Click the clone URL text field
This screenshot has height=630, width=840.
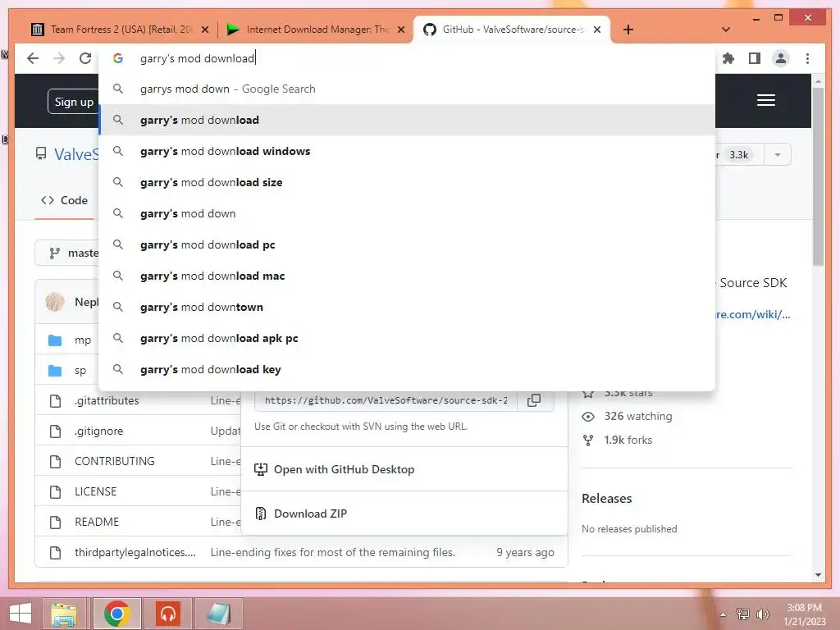[x=386, y=400]
